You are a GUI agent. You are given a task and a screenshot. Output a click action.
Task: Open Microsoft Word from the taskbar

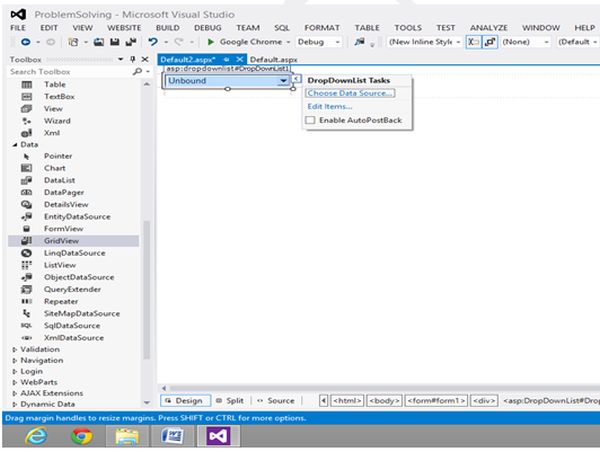[x=172, y=436]
